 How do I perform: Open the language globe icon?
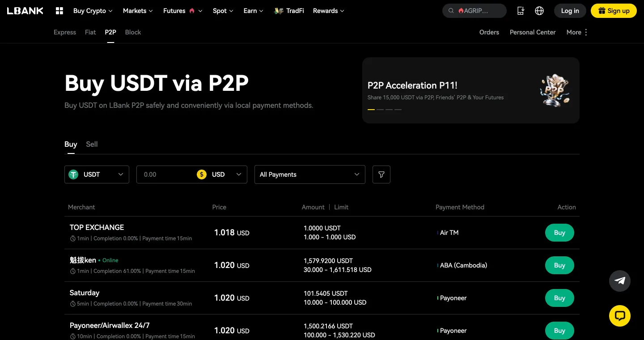click(539, 11)
